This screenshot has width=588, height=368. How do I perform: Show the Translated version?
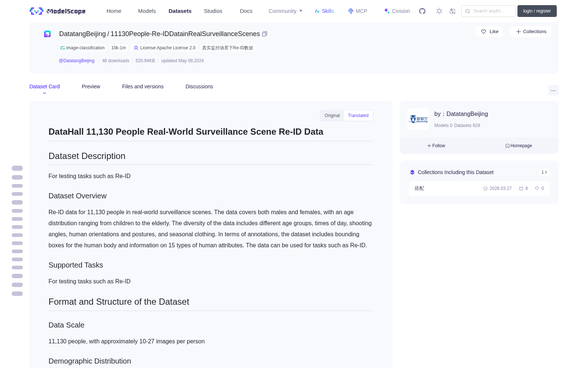(x=358, y=116)
